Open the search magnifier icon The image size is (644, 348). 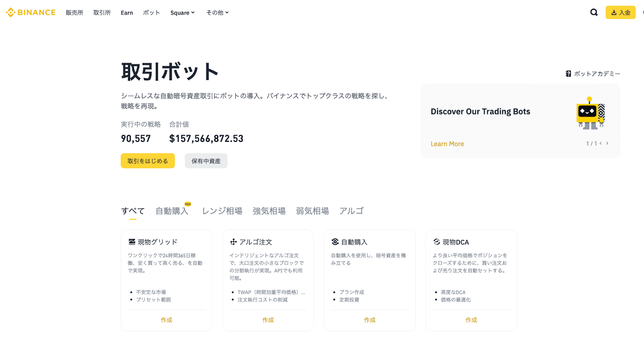click(594, 12)
